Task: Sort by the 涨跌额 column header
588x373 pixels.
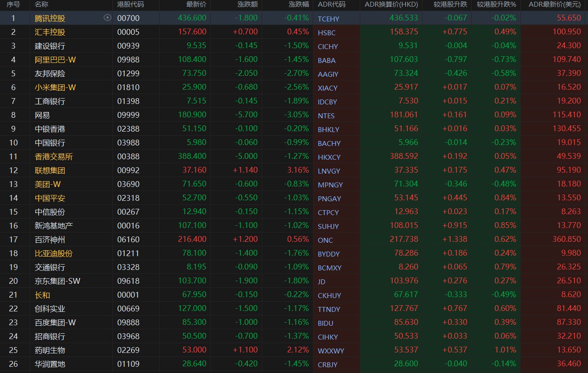Action: [247, 4]
